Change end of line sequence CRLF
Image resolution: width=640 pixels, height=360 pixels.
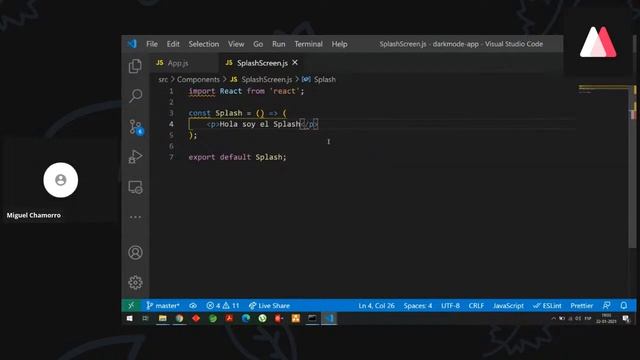(476, 305)
